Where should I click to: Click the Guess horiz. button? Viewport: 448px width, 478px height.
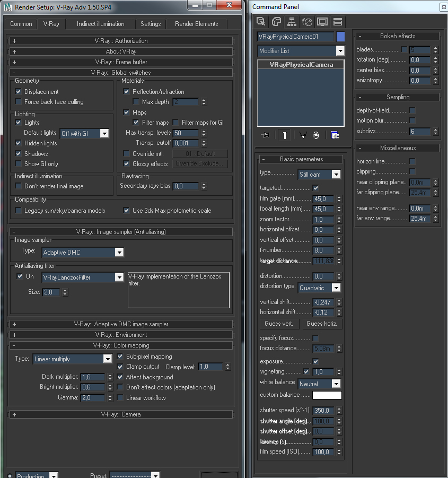(x=322, y=324)
